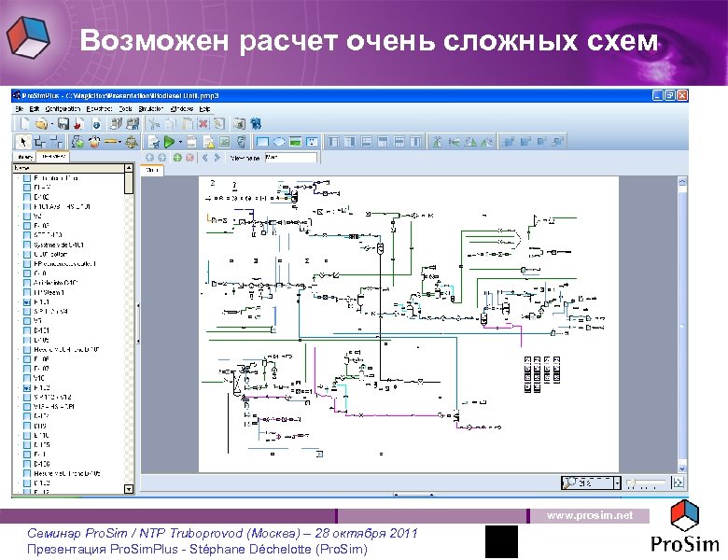728x560 pixels.
Task: Run the simulation with the green play button
Action: tap(170, 142)
